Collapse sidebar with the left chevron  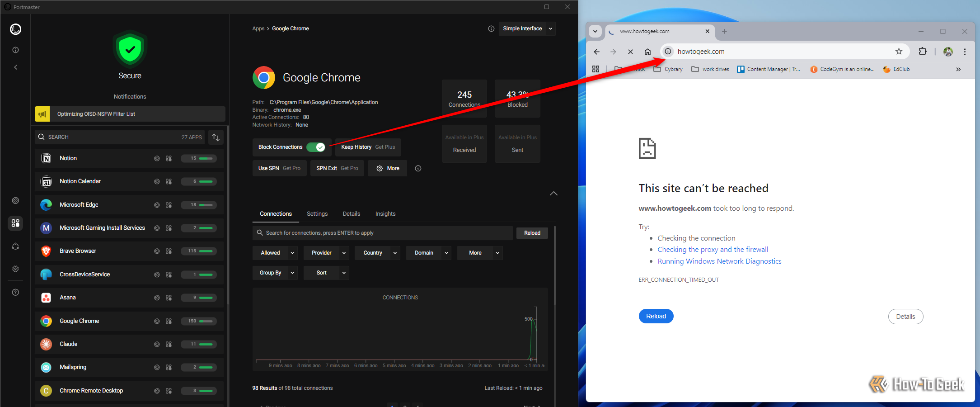(15, 67)
